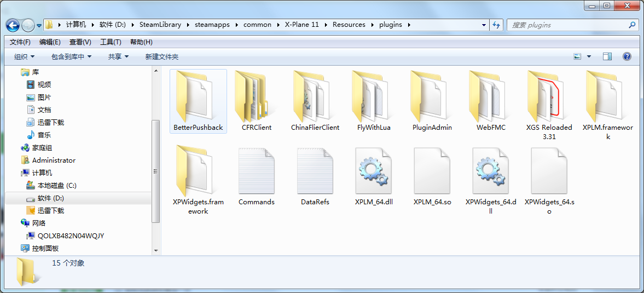Click the sidebar scroll down arrow
The width and height of the screenshot is (644, 293).
(x=156, y=250)
